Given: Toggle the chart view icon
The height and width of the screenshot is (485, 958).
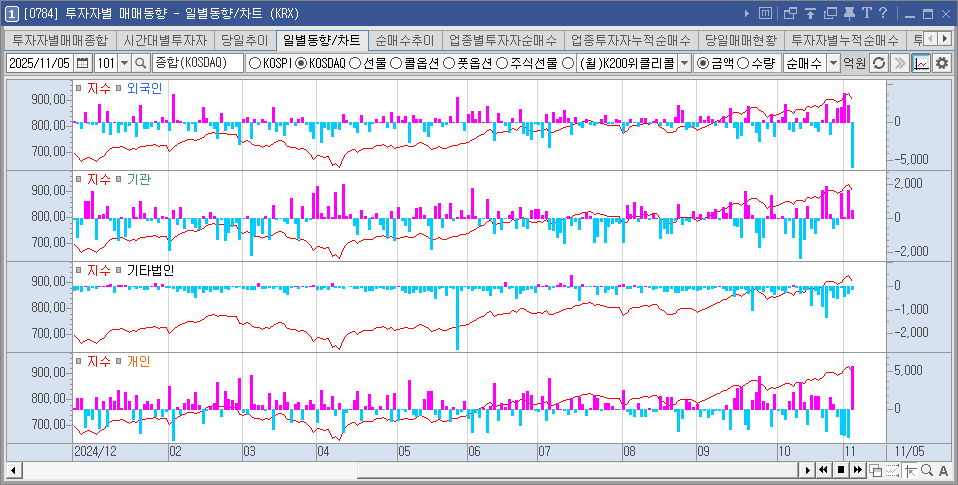Looking at the screenshot, I should click(921, 63).
